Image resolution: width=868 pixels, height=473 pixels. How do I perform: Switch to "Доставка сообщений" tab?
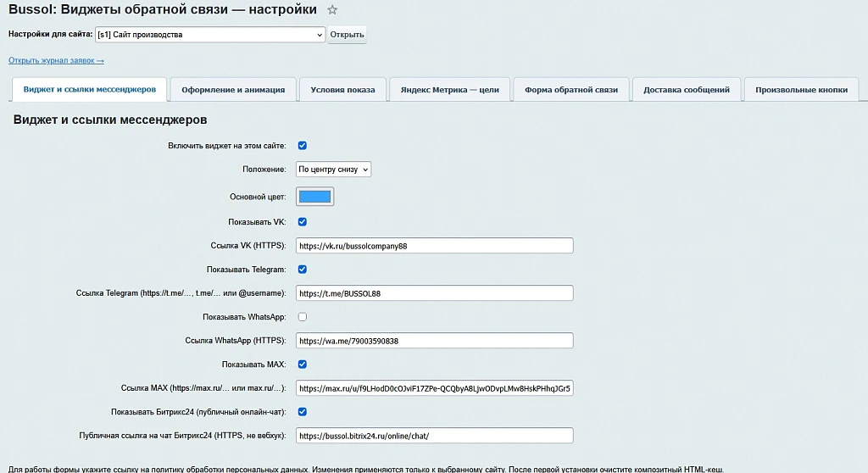687,90
